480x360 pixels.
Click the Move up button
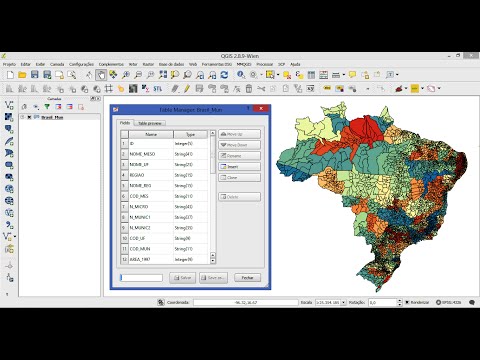point(239,134)
